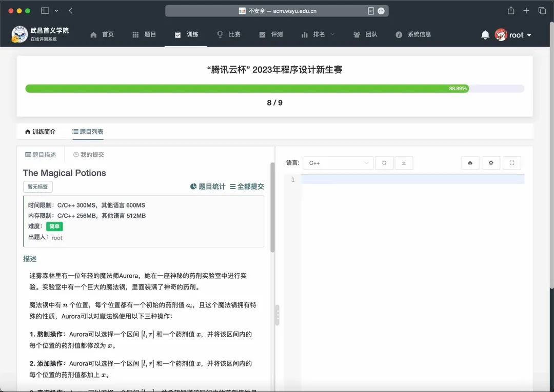Open the 比赛 contest nav item
This screenshot has width=554, height=392.
(x=229, y=34)
